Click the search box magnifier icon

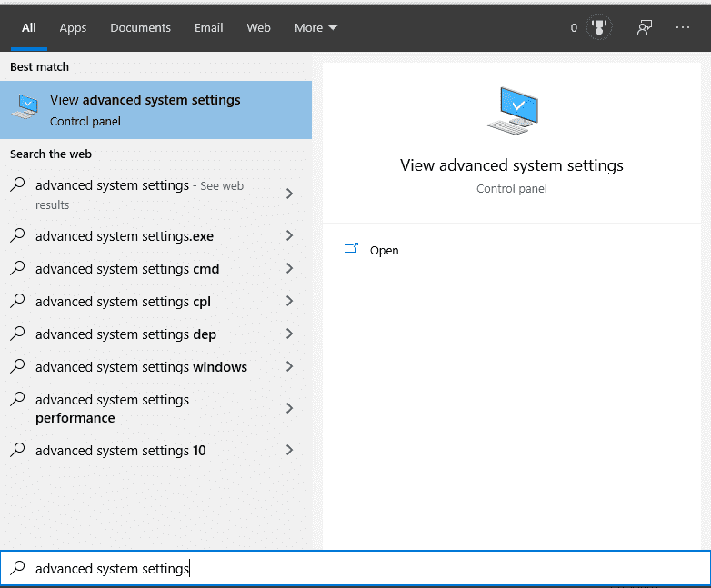pos(17,567)
